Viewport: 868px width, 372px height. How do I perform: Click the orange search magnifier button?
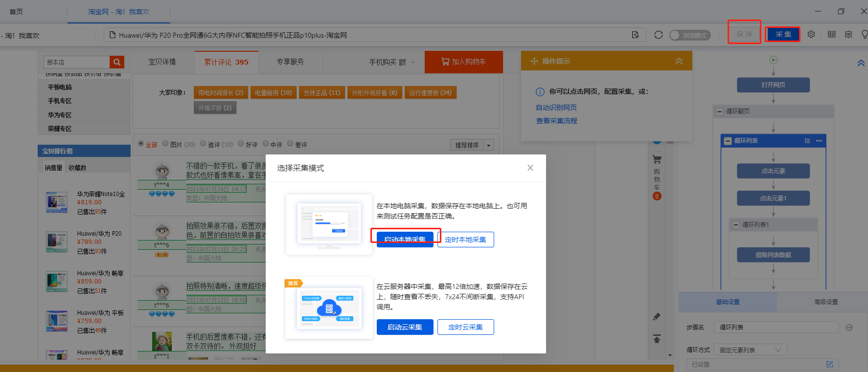[117, 62]
